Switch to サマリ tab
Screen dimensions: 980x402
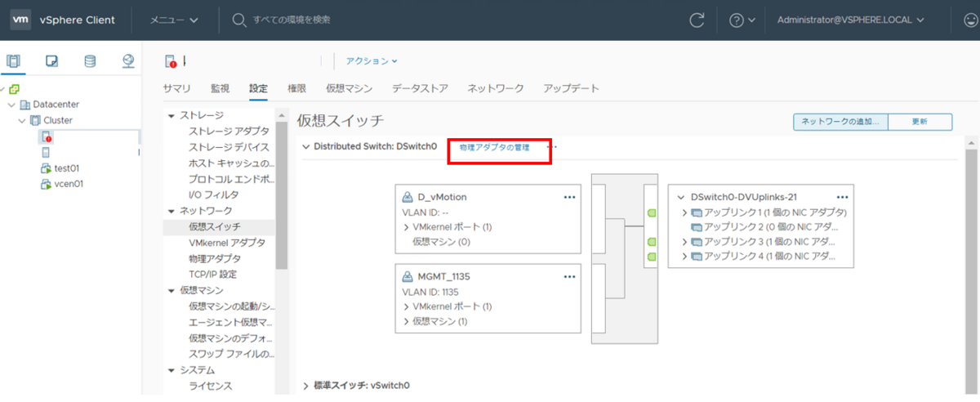tap(176, 88)
